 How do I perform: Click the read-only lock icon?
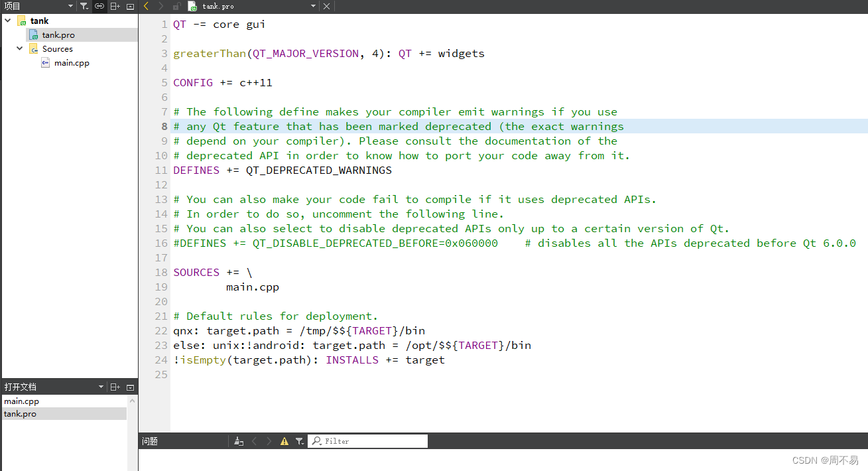[176, 6]
